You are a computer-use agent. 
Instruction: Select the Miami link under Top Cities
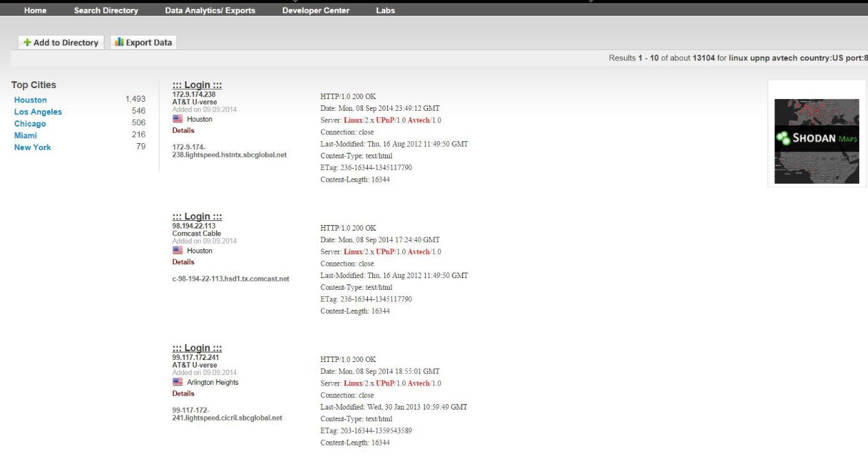click(25, 135)
